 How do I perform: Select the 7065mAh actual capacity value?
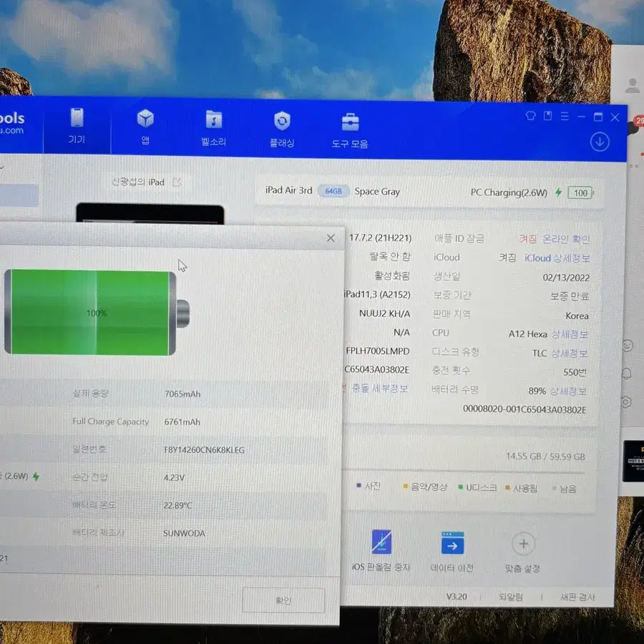pos(182,394)
